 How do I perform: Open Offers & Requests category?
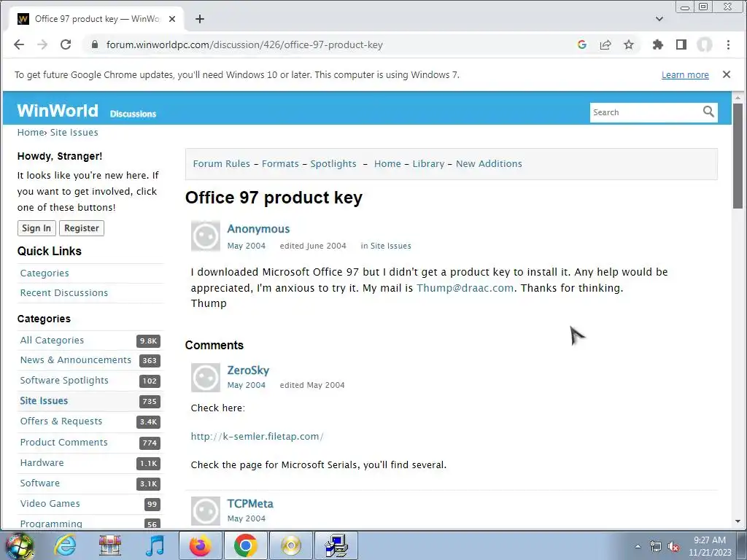61,421
